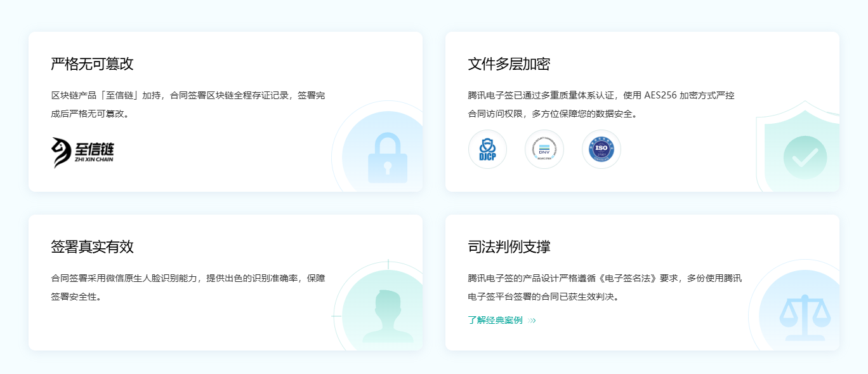This screenshot has height=374, width=868.
Task: Select the DJCP certification badge
Action: [x=487, y=149]
